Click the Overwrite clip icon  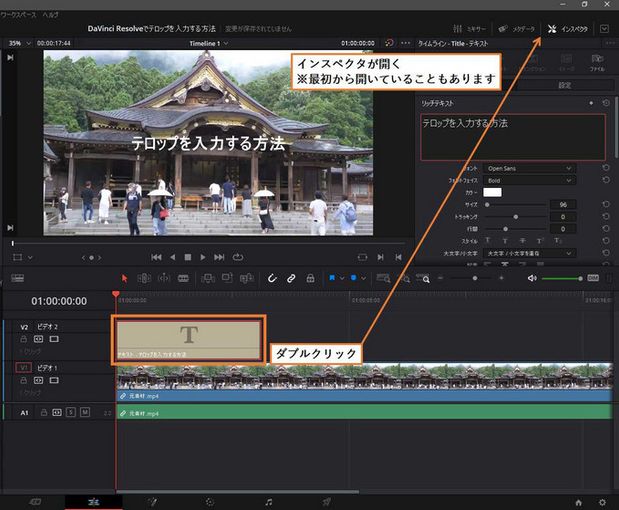pos(227,278)
